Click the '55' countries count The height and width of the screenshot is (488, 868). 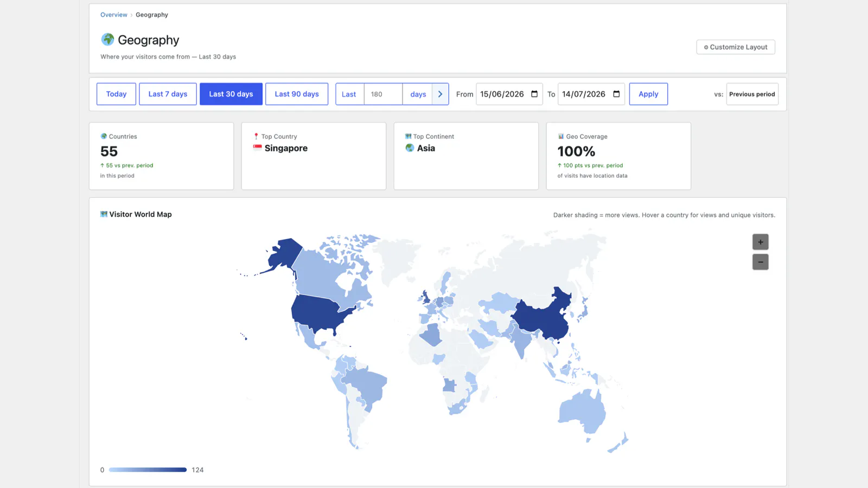pos(109,151)
